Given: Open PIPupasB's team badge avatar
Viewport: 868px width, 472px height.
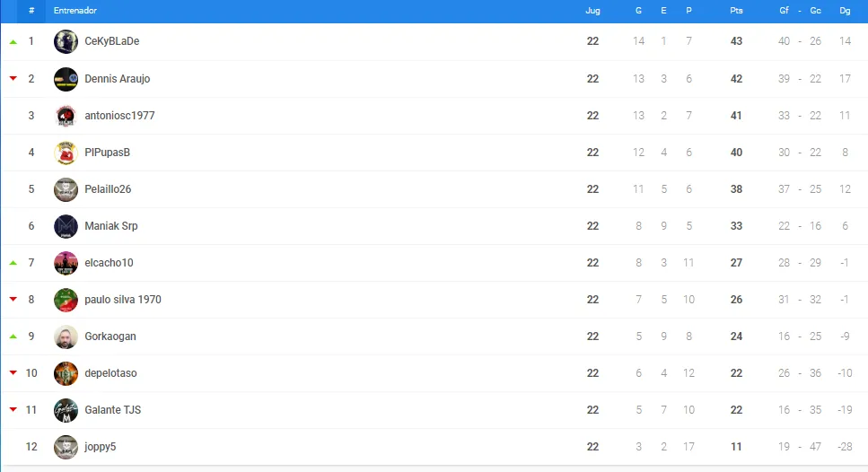Looking at the screenshot, I should [66, 153].
